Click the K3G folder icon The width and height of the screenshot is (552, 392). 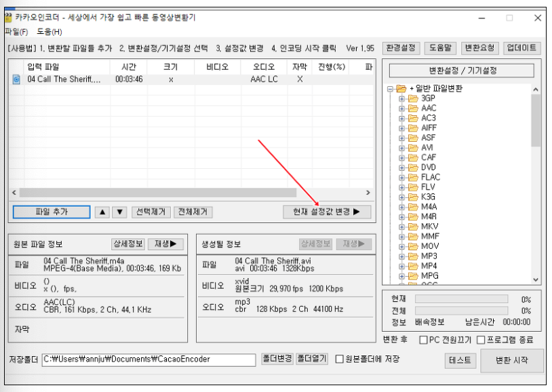point(413,197)
